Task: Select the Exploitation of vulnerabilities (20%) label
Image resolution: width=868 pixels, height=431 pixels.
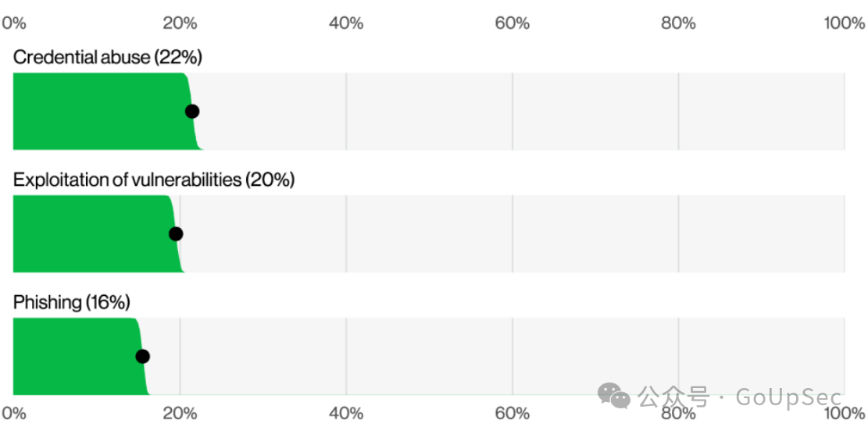Action: (153, 180)
